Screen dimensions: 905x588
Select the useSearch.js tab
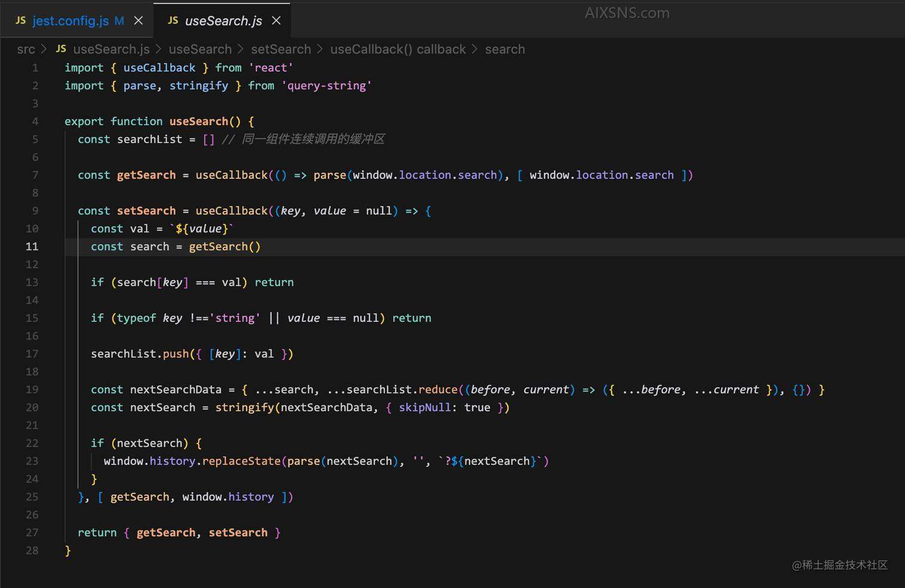(223, 21)
